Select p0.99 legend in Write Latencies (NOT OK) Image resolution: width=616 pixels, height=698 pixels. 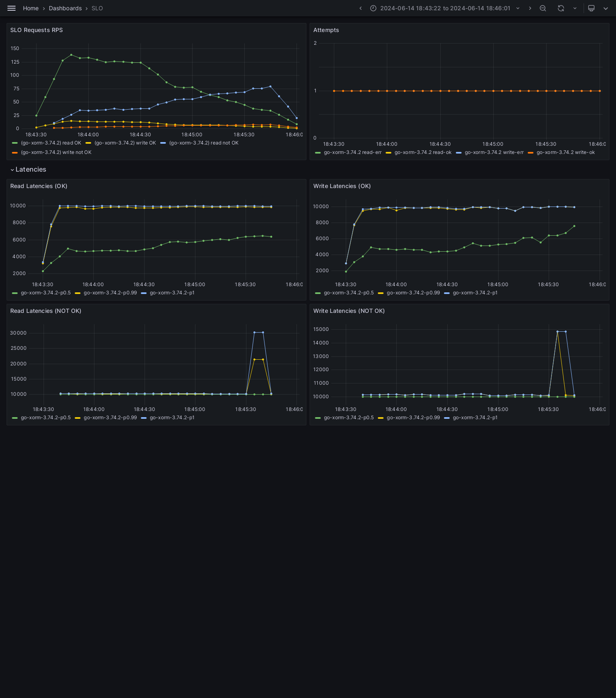coord(413,418)
